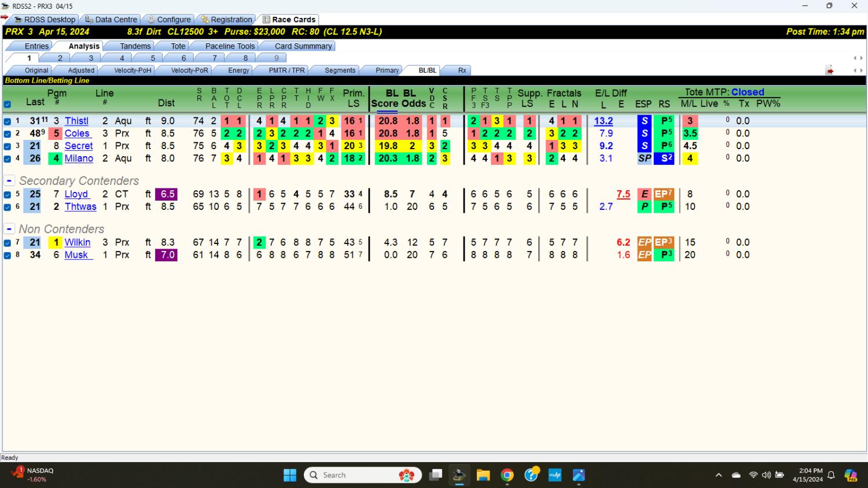This screenshot has height=488, width=868.
Task: Open the Thistl horse link
Action: point(76,121)
